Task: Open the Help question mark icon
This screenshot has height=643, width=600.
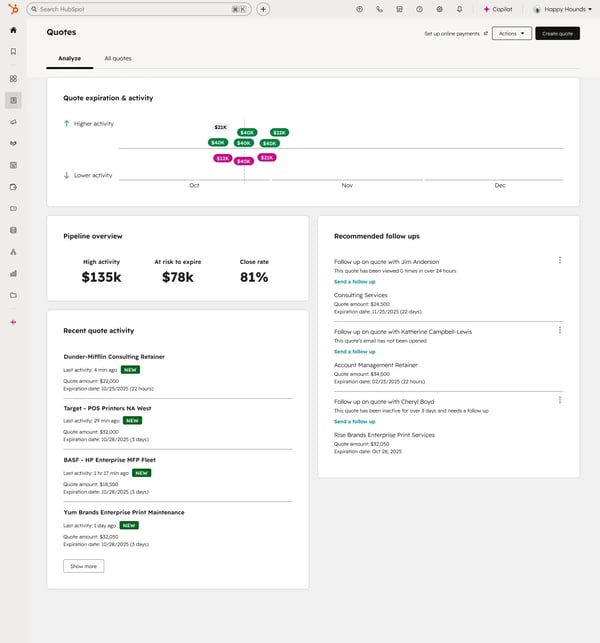Action: (420, 9)
